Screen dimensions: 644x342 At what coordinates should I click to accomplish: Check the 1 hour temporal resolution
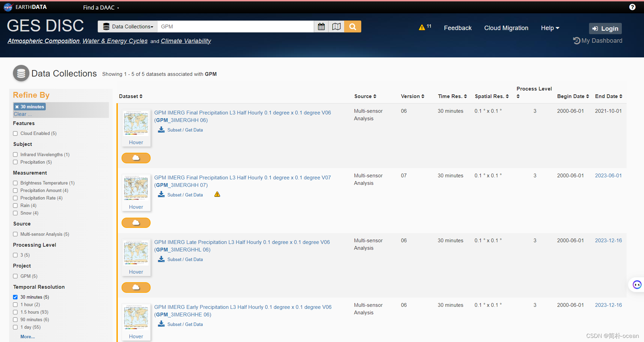[15, 304]
